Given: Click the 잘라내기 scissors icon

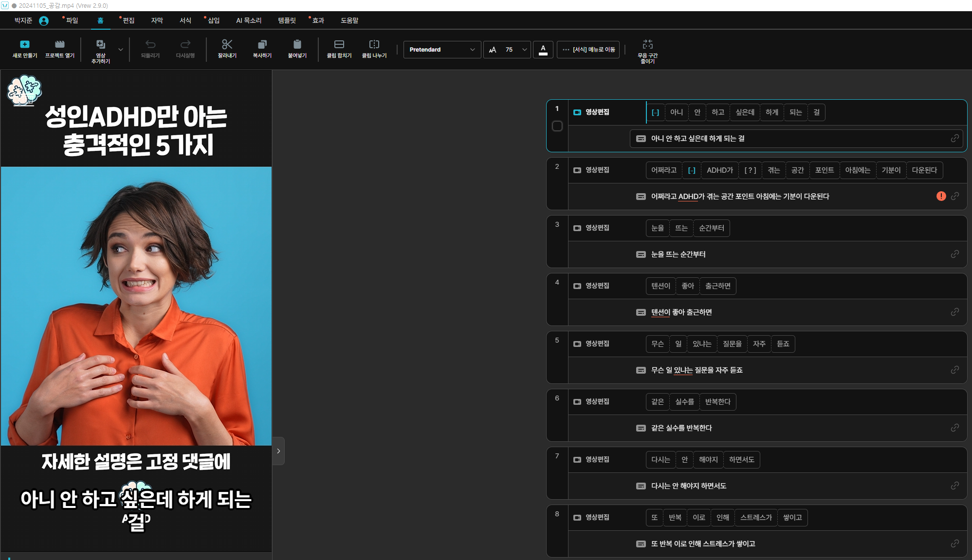Looking at the screenshot, I should pyautogui.click(x=227, y=44).
